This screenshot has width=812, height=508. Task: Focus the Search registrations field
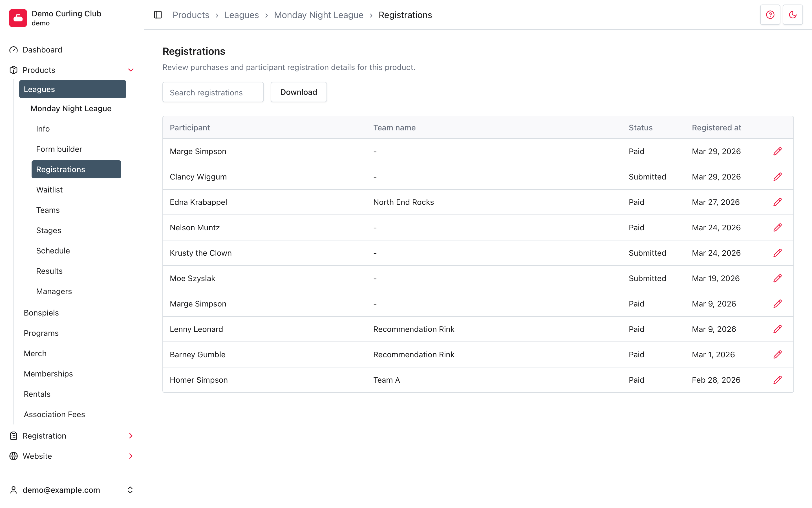[213, 92]
